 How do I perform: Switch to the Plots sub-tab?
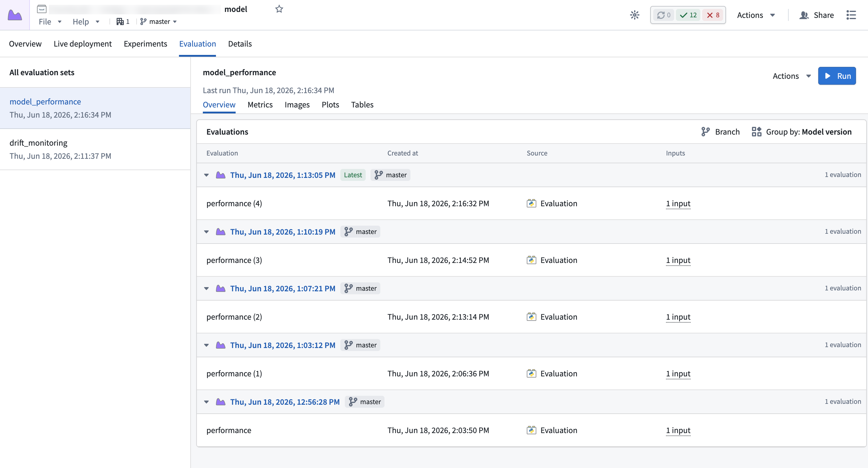(330, 104)
